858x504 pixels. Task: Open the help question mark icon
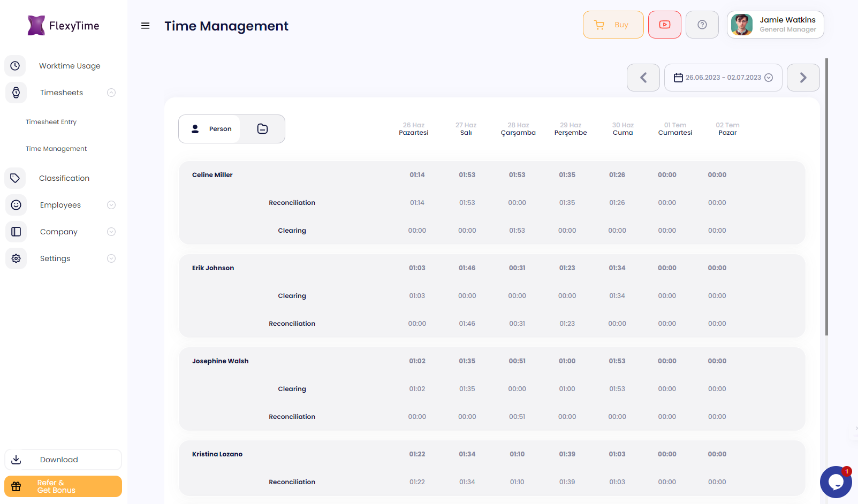point(702,25)
